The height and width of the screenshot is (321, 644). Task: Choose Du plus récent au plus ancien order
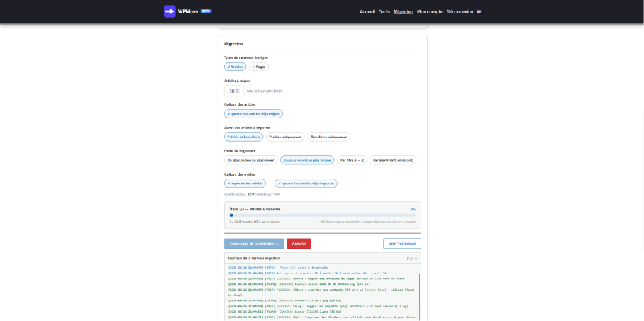click(x=307, y=160)
